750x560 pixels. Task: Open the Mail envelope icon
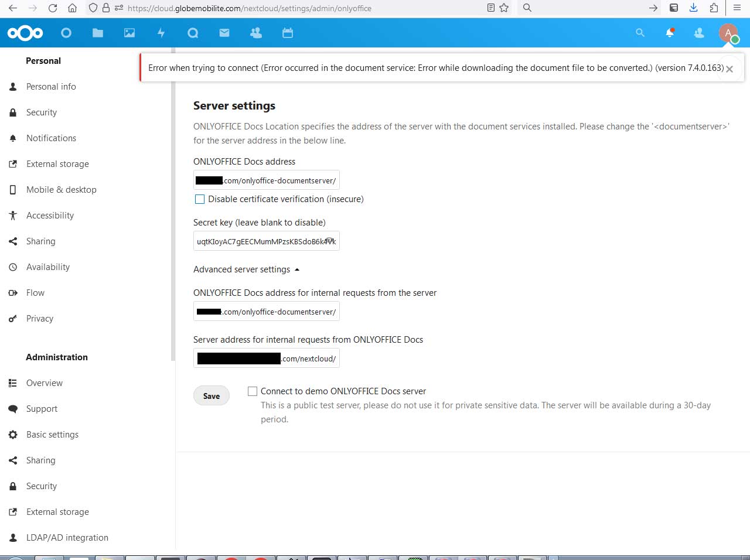[224, 33]
